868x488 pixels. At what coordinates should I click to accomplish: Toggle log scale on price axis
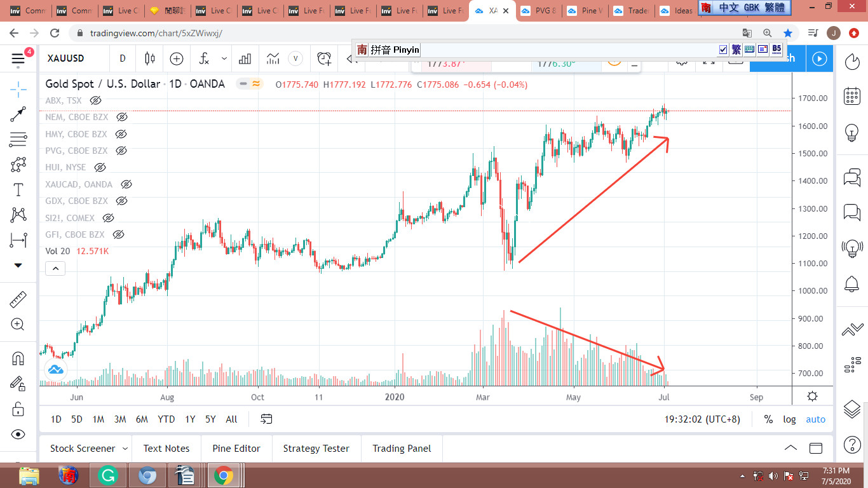(x=789, y=419)
